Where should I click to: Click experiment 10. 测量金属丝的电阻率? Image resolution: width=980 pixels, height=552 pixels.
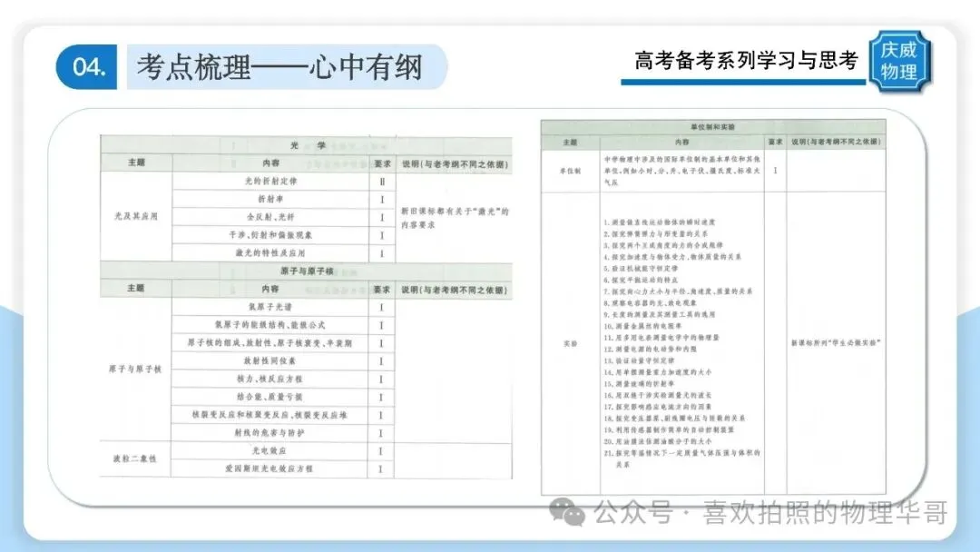642,326
